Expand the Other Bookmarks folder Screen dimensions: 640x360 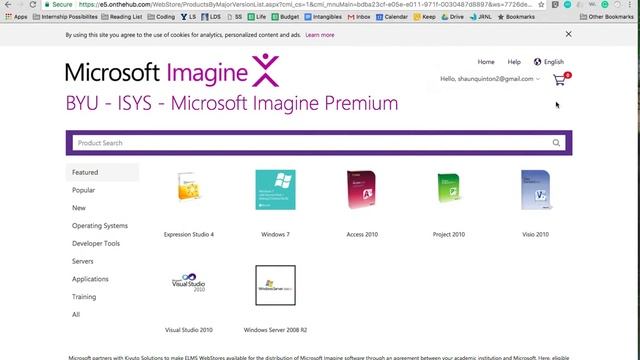click(x=607, y=17)
